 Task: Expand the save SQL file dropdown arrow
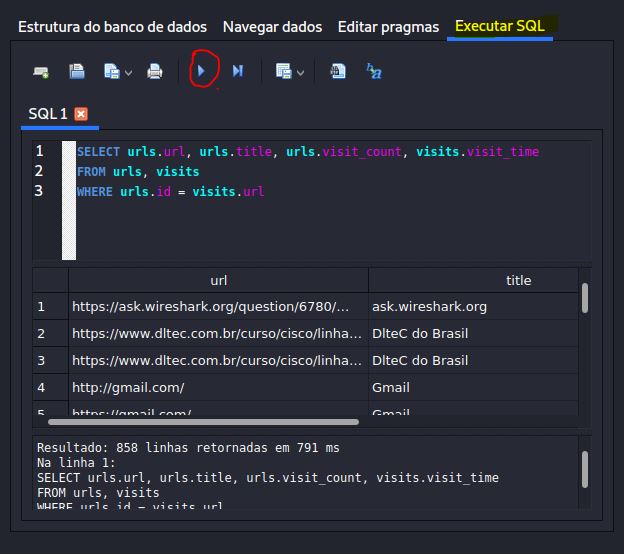(128, 72)
